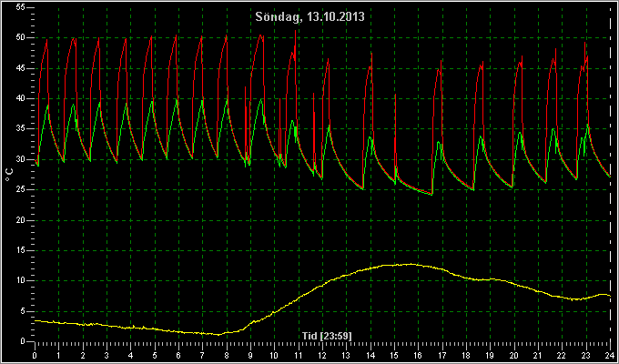This screenshot has width=619, height=364.
Task: Select hour 6 on the time axis
Action: (x=178, y=355)
